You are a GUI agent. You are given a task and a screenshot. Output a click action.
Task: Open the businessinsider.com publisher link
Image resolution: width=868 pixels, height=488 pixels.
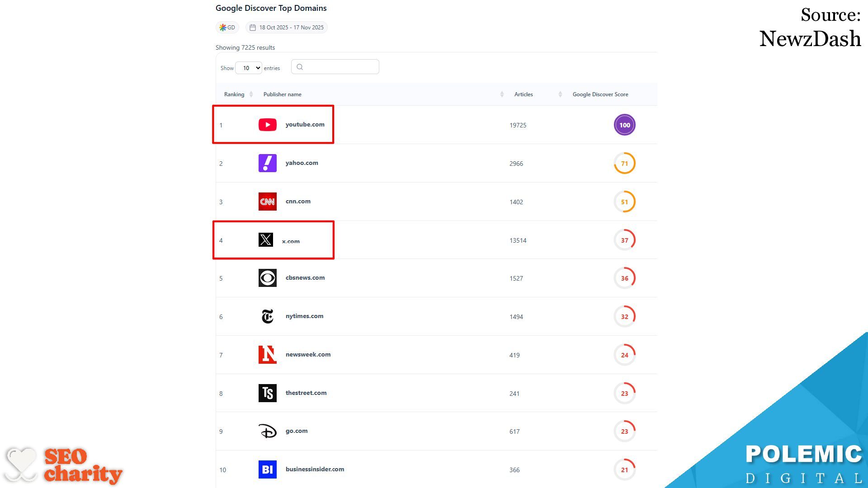point(315,469)
